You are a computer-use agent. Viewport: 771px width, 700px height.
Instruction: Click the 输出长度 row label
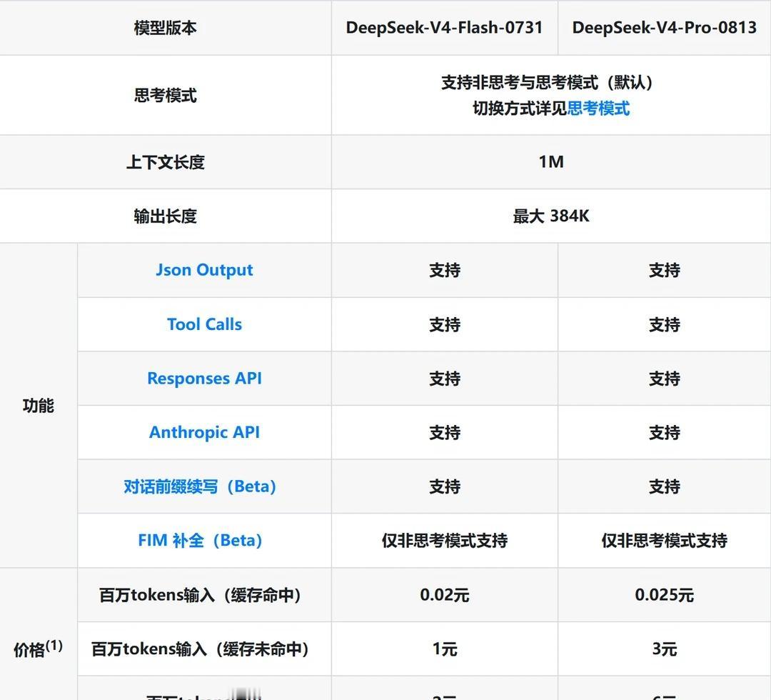tap(165, 216)
